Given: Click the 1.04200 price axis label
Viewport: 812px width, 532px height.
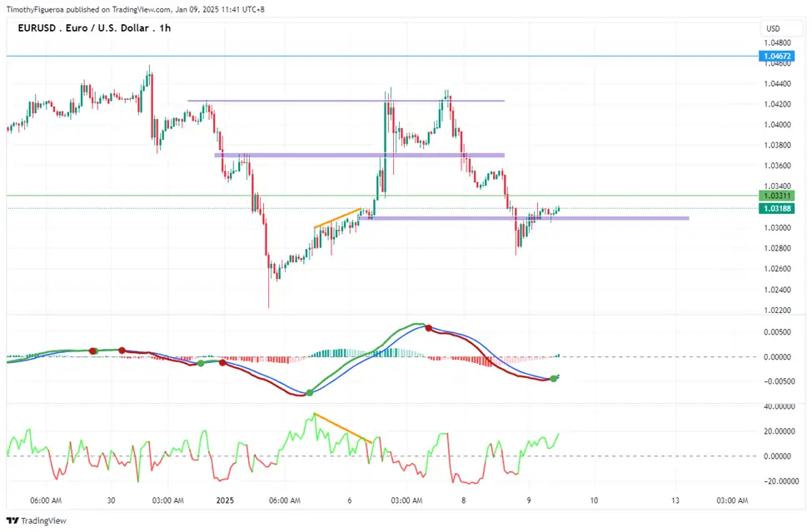Looking at the screenshot, I should pyautogui.click(x=777, y=105).
